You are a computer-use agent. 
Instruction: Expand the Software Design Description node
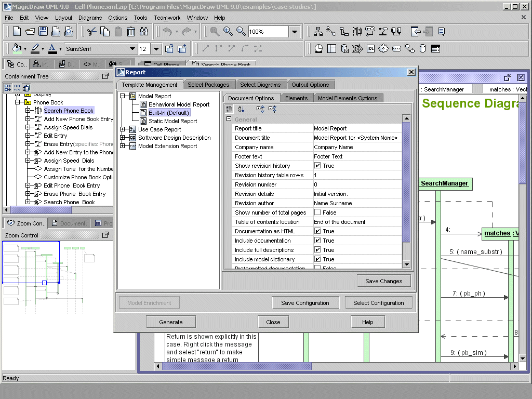[123, 138]
